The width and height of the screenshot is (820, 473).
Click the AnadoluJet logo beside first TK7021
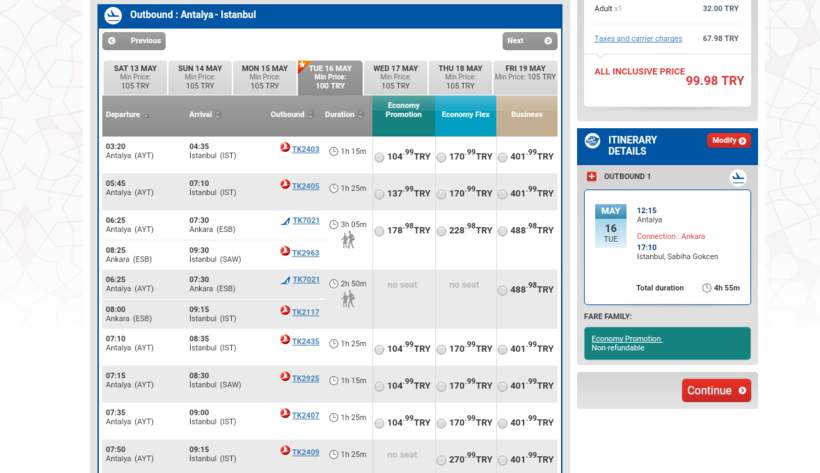point(285,221)
